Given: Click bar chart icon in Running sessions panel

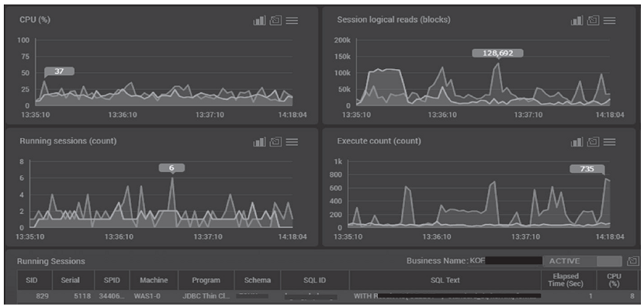Looking at the screenshot, I should pyautogui.click(x=260, y=142).
